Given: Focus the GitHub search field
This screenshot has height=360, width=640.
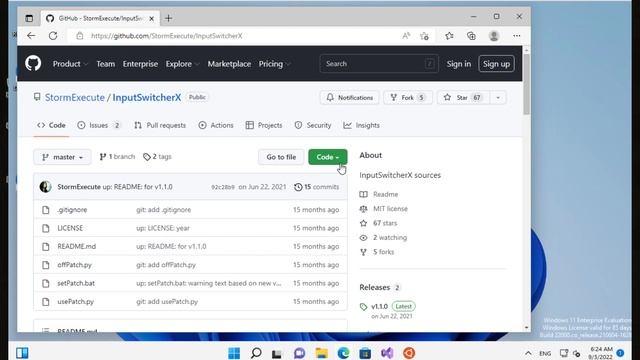Looking at the screenshot, I should pos(379,64).
